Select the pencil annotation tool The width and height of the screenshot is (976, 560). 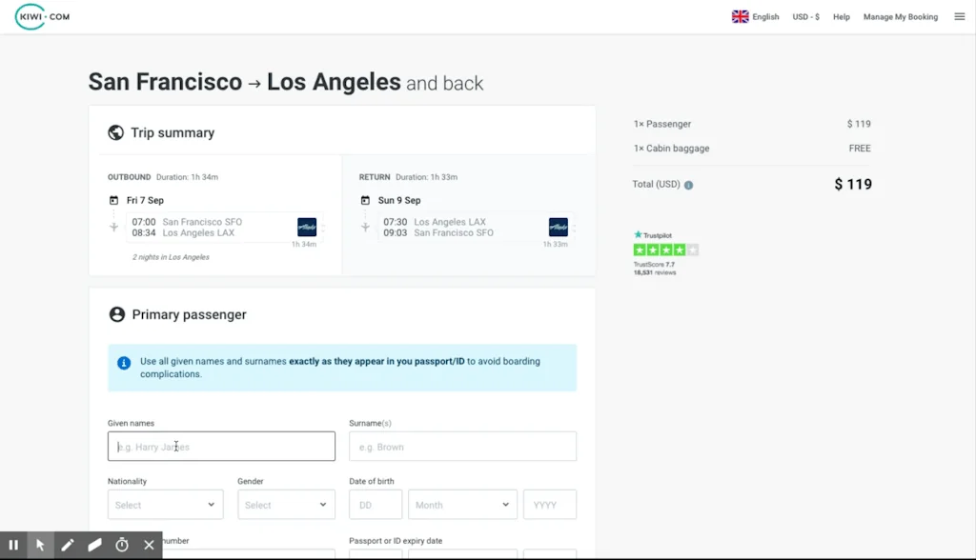point(68,545)
